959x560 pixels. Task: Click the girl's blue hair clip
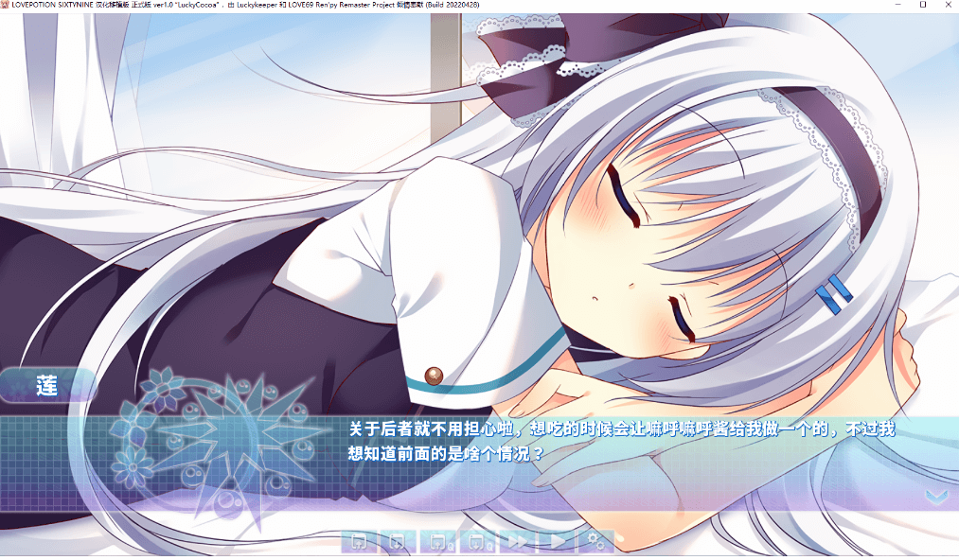point(834,293)
